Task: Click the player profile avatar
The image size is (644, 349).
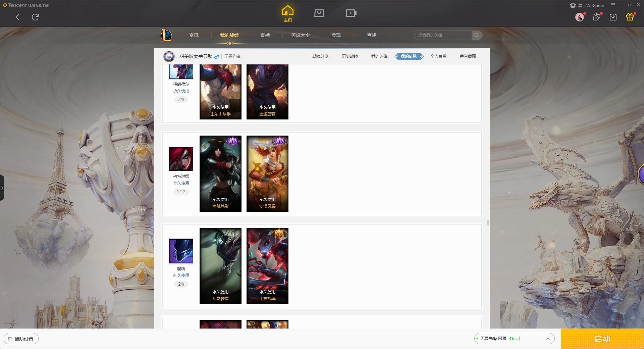Action: click(x=169, y=56)
